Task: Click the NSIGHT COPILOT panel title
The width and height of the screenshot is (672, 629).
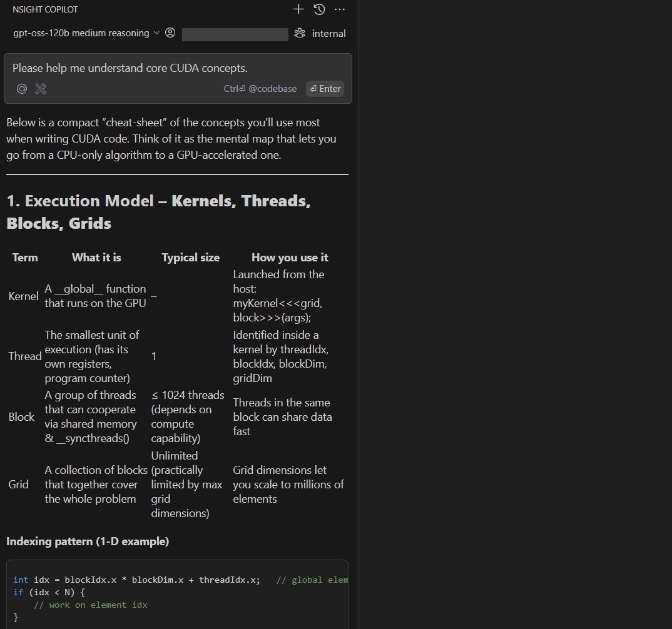Action: point(45,9)
